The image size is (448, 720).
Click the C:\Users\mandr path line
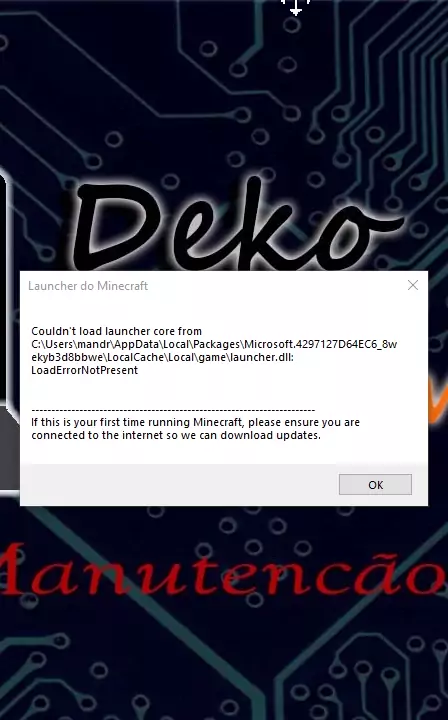pyautogui.click(x=214, y=344)
